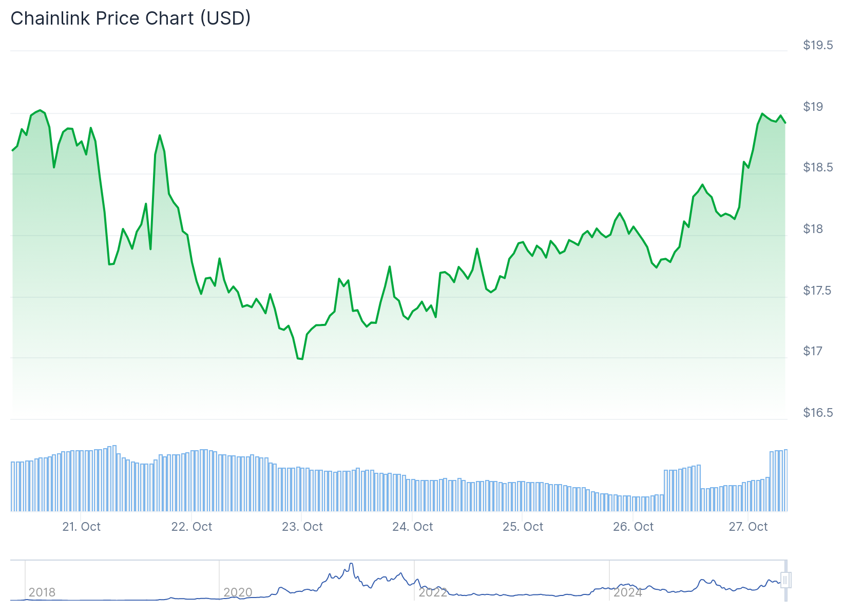Viewport: 844px width, 616px height.
Task: Click the 22. Oct date label
Action: tap(191, 527)
